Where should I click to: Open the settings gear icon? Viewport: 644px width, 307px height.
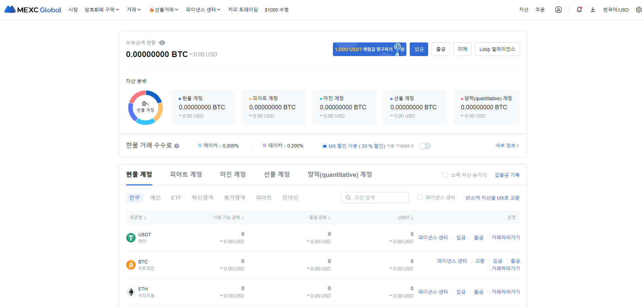click(639, 10)
